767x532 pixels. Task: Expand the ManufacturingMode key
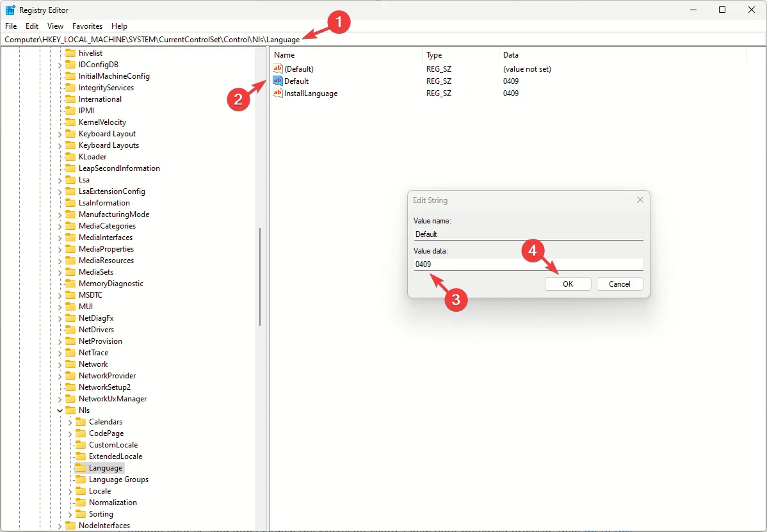(x=60, y=214)
